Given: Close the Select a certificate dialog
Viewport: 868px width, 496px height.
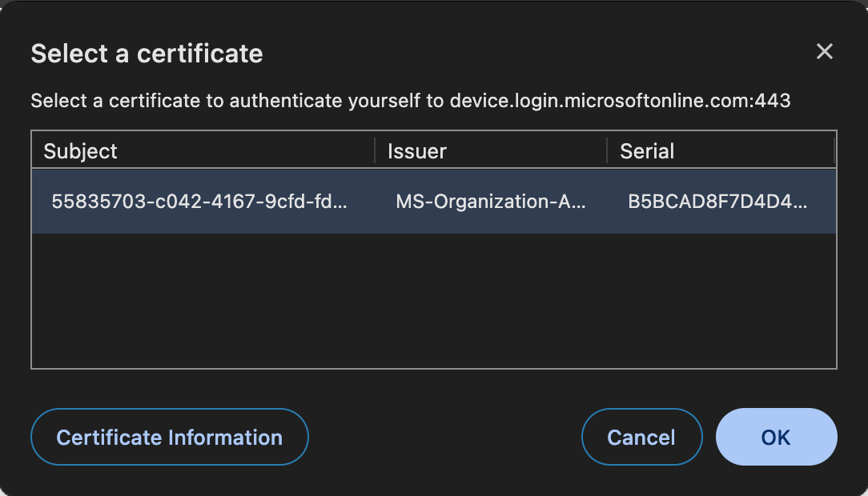Looking at the screenshot, I should coord(824,52).
